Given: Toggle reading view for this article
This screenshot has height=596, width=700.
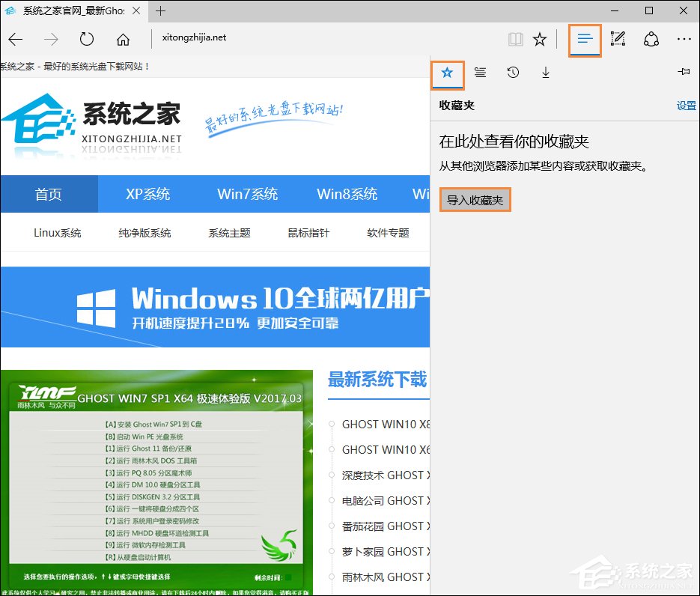Looking at the screenshot, I should point(515,39).
